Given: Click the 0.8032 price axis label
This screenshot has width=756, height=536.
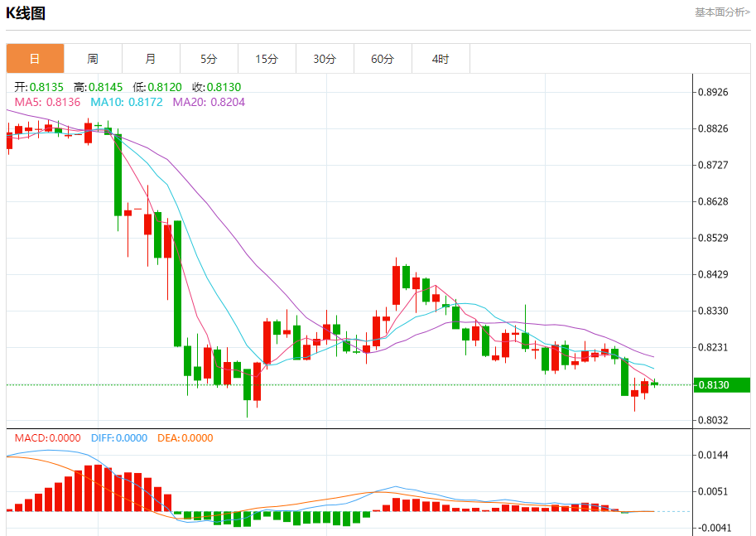Looking at the screenshot, I should tap(713, 420).
